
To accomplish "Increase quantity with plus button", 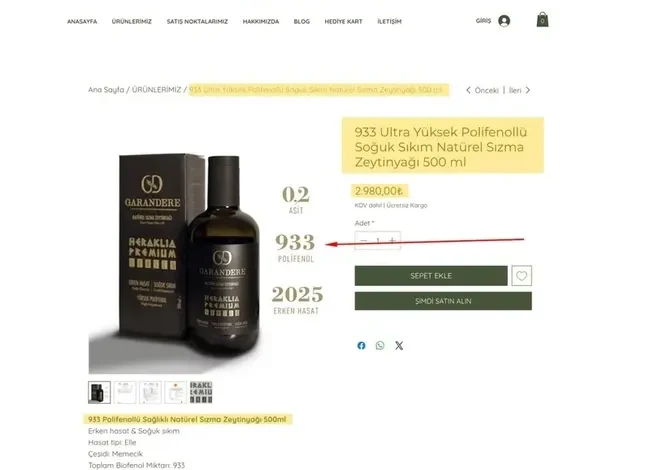I will [392, 240].
